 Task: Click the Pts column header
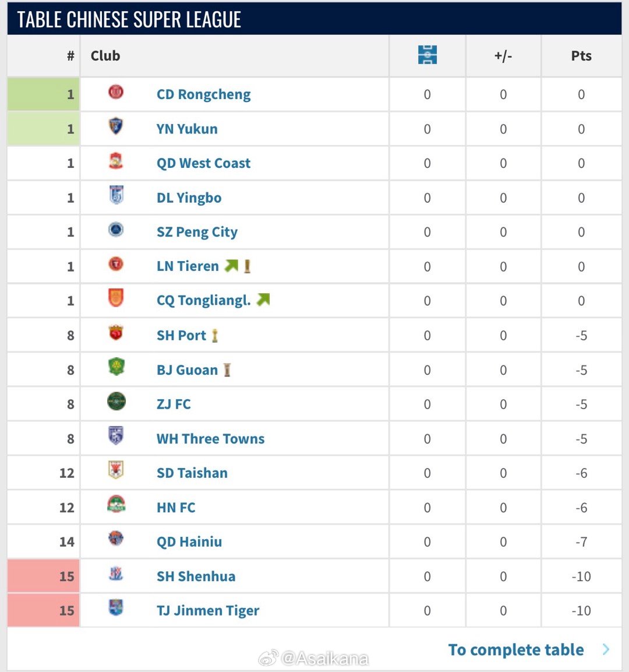(581, 56)
